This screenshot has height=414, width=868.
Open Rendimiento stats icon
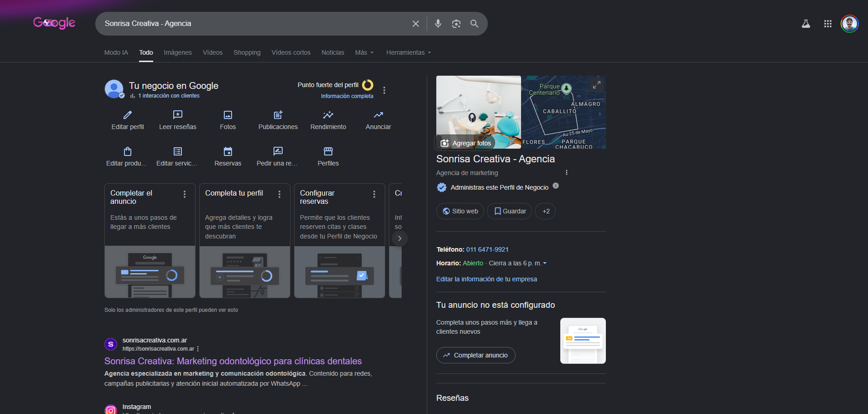coord(328,115)
